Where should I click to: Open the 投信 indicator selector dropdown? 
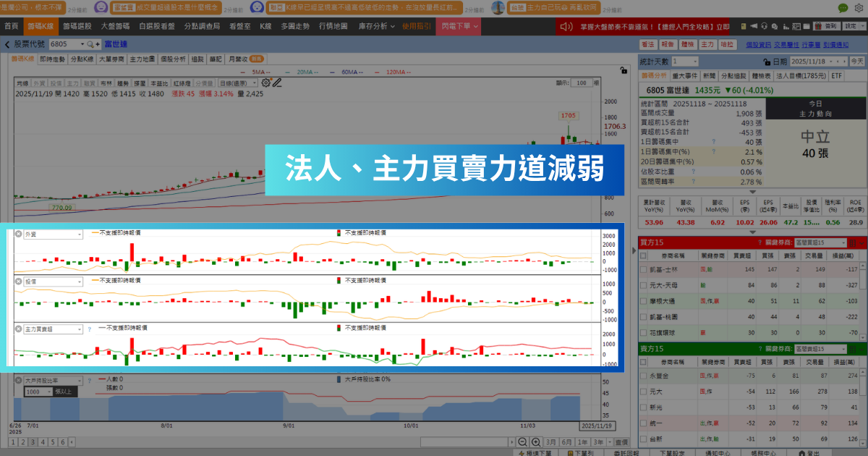(x=54, y=280)
